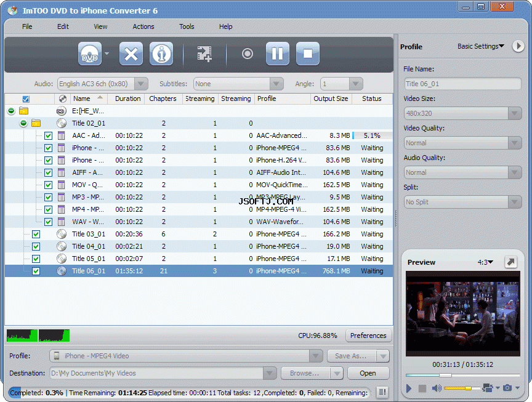Open the Basic Settings mode menu
Viewport: 532px width, 402px height.
[x=481, y=46]
